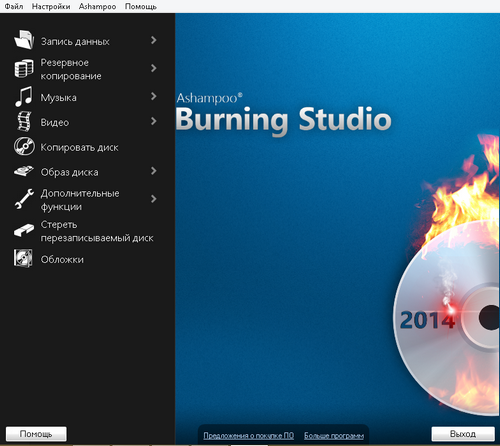Open the Предложения о покупке ПО link
This screenshot has width=500, height=446.
tap(249, 435)
